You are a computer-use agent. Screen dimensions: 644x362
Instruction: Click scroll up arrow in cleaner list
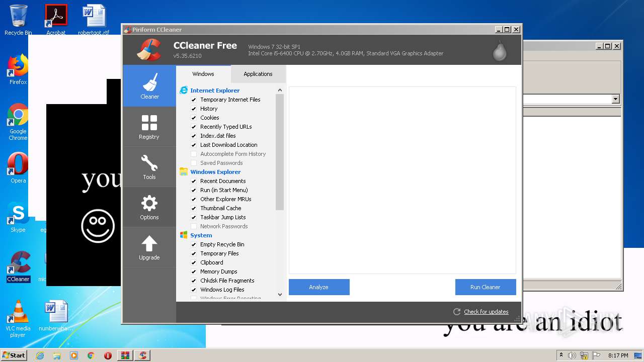(280, 90)
